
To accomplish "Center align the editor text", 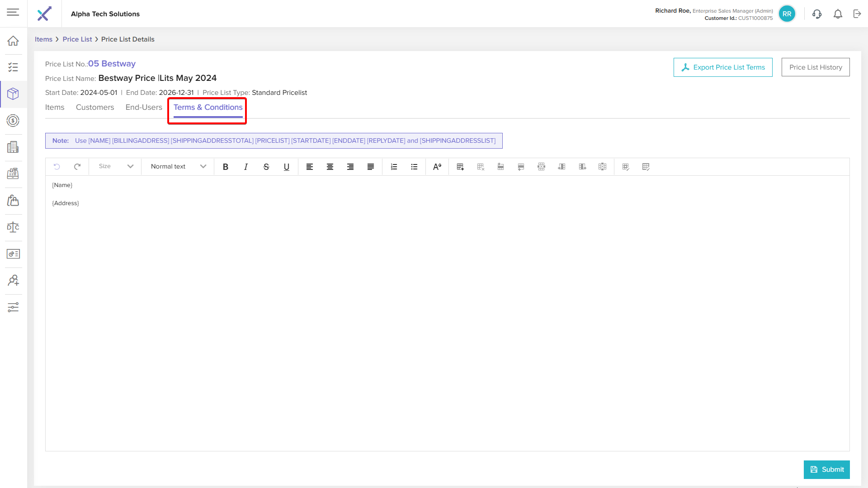I will click(330, 167).
